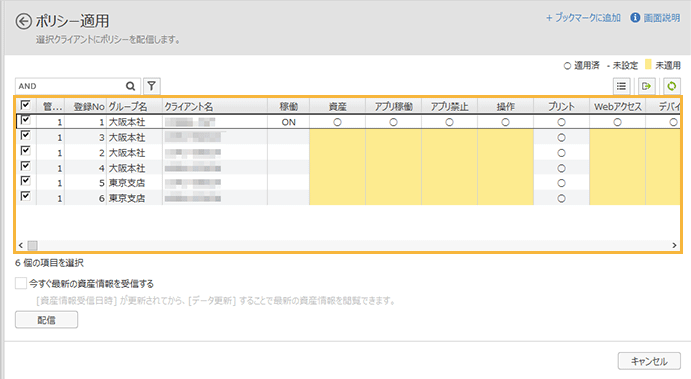
Task: Click the 未適用 yellow legend swatch
Action: [x=648, y=65]
